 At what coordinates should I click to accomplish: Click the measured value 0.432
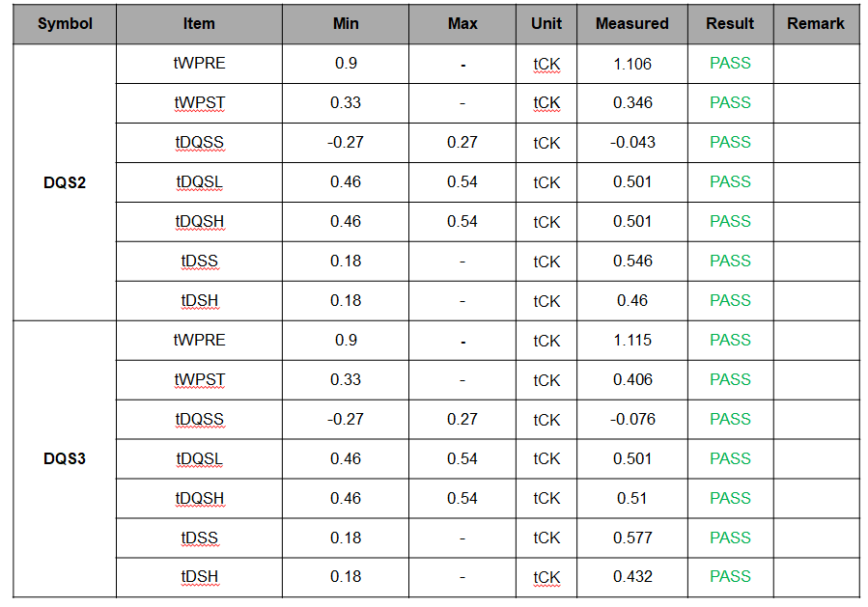(x=632, y=577)
